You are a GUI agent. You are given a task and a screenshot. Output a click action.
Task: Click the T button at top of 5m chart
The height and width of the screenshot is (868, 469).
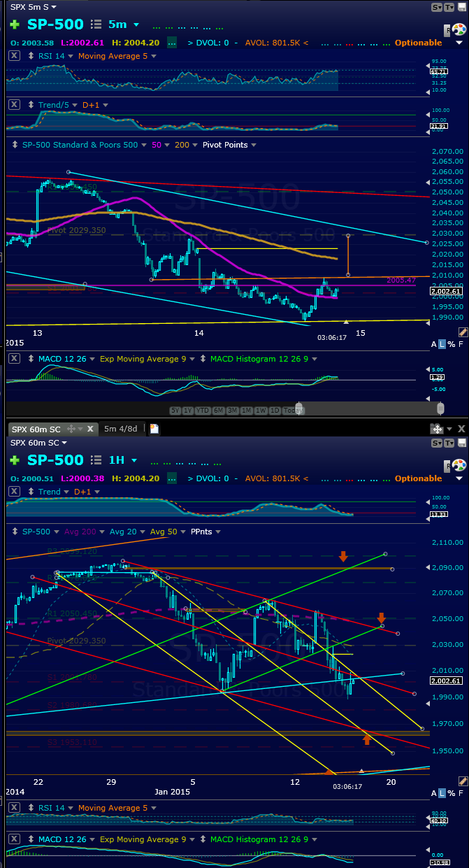click(x=449, y=7)
